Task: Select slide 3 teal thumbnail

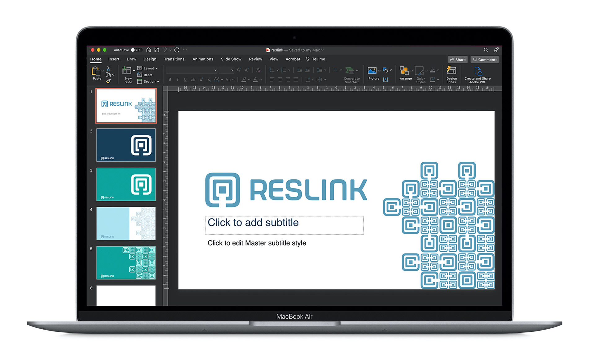Action: pos(126,184)
